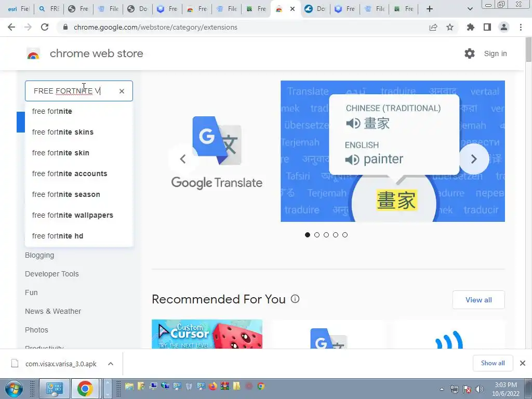Click the volume speaker icon in system tray

(480, 390)
